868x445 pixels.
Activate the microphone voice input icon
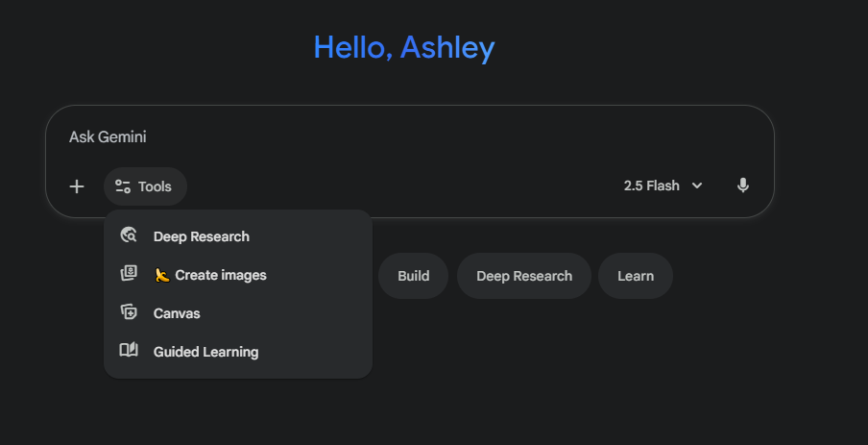742,185
